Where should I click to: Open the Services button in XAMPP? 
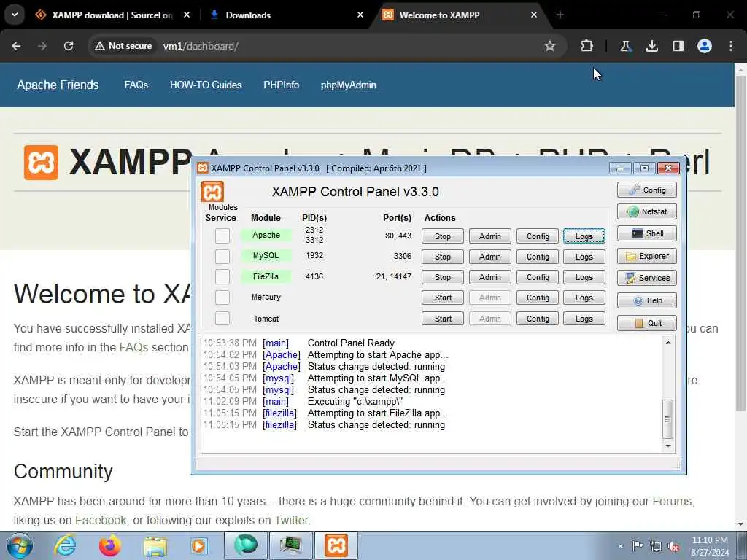click(x=646, y=278)
